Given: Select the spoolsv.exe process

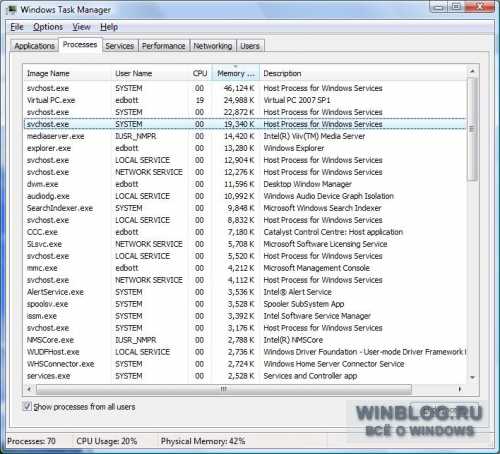Looking at the screenshot, I should (x=245, y=304).
